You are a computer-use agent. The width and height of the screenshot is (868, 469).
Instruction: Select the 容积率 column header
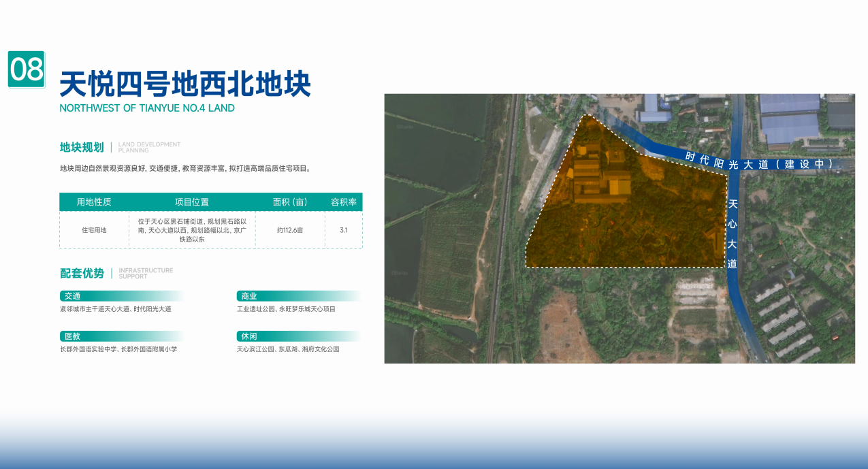coord(344,202)
